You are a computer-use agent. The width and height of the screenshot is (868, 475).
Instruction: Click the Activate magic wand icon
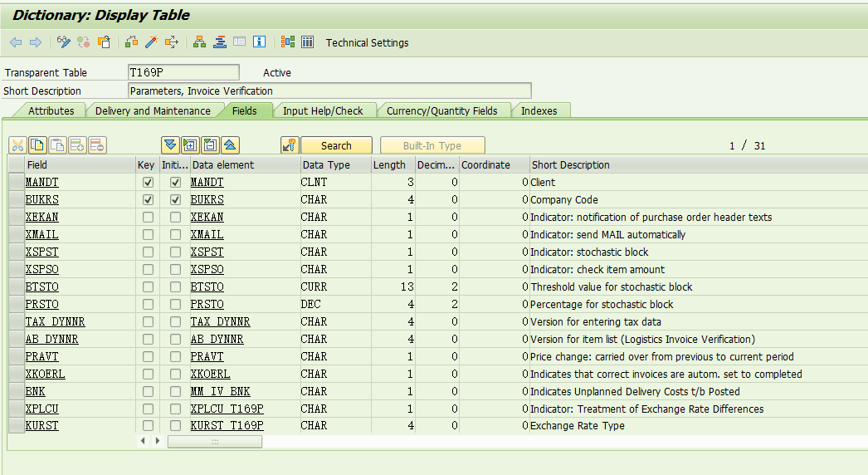coord(151,42)
